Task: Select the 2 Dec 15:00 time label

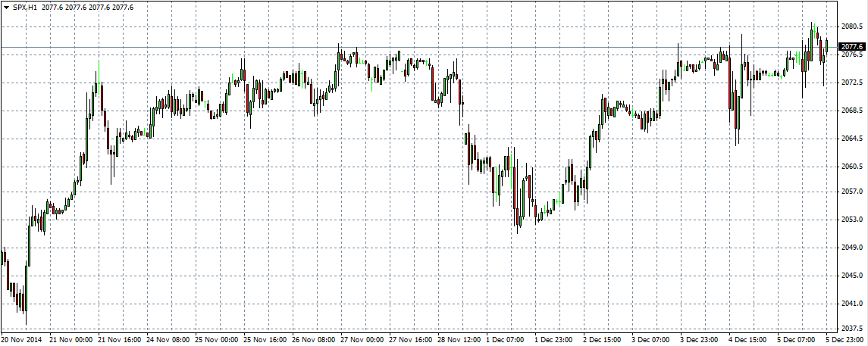Action: (x=603, y=340)
